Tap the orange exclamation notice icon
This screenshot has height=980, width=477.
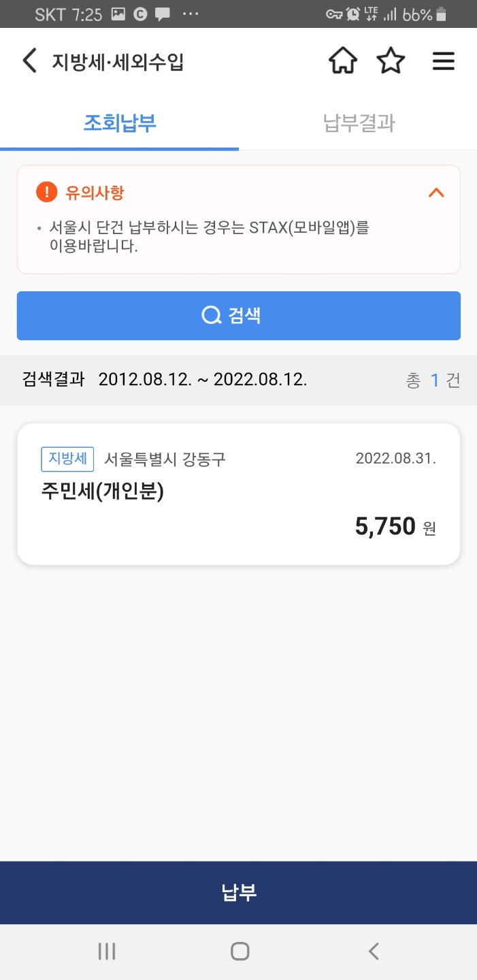[x=46, y=193]
